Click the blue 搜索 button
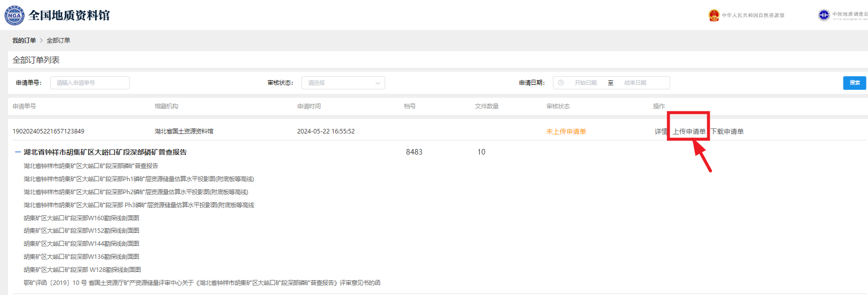Screen dimensions: 868x295 854,83
